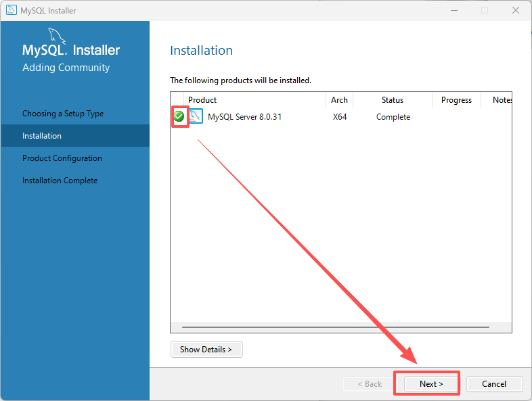Viewport: 532px width, 401px height.
Task: Click 'The following products will be installed.' text
Action: (x=240, y=80)
